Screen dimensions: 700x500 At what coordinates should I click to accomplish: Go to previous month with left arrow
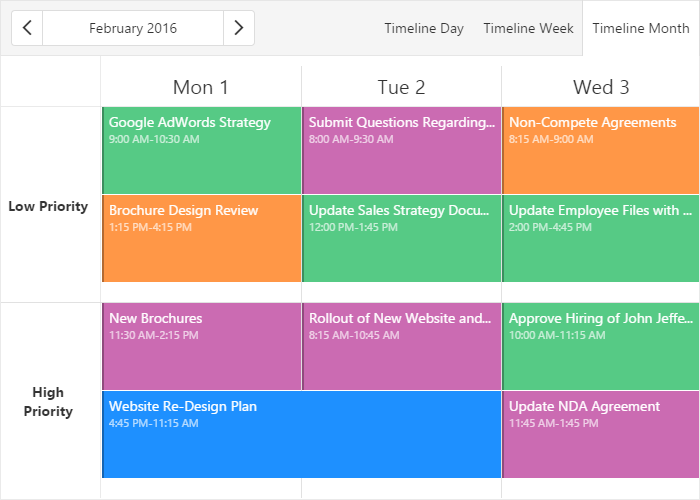coord(27,28)
